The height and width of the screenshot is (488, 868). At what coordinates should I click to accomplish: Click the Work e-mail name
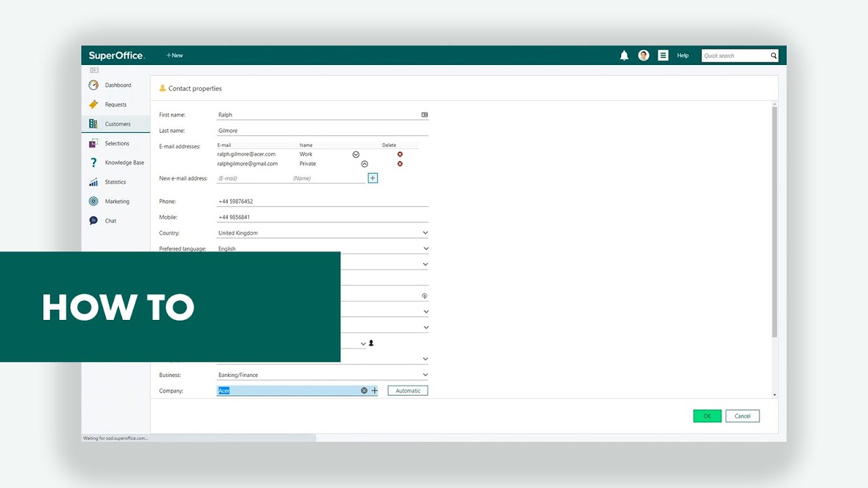306,155
